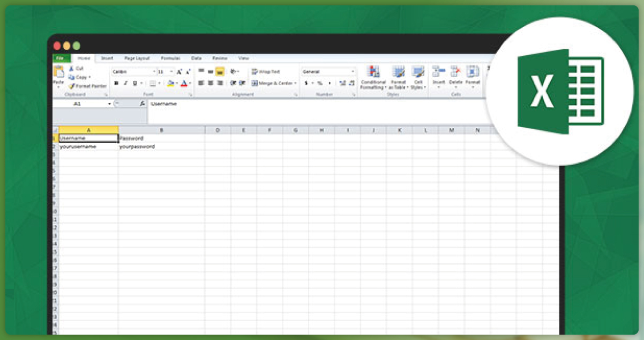Viewport: 644px width, 340px height.
Task: Click the decrease indent icon
Action: (x=233, y=83)
